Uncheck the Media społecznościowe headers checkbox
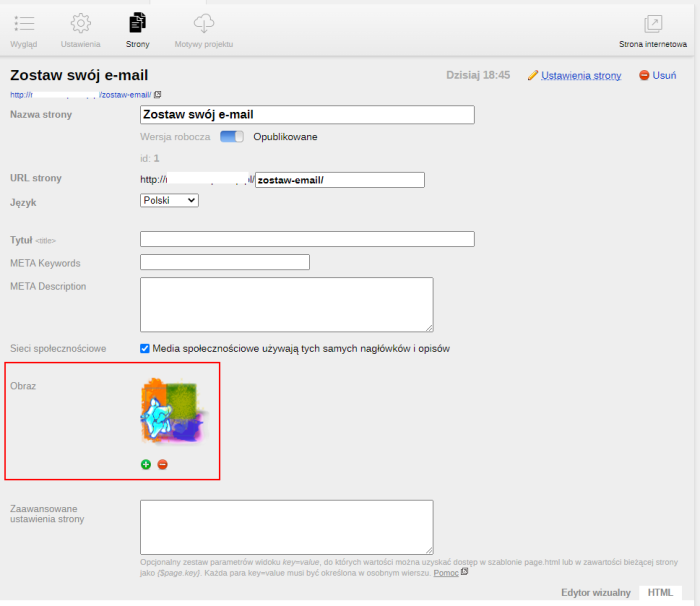 tap(145, 349)
